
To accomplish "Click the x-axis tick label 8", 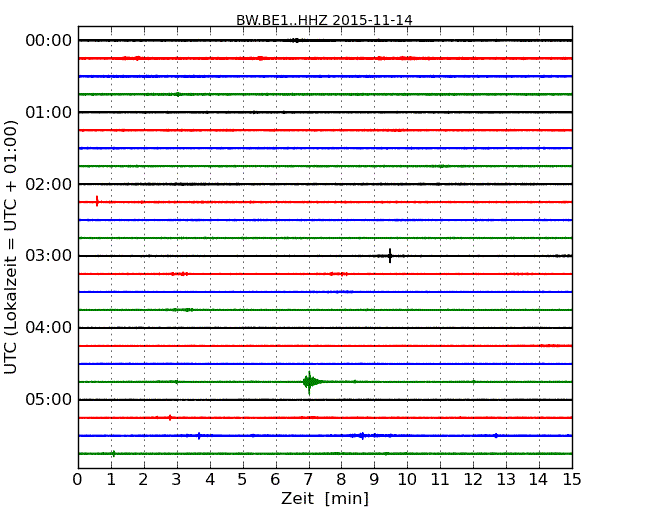I will point(342,480).
